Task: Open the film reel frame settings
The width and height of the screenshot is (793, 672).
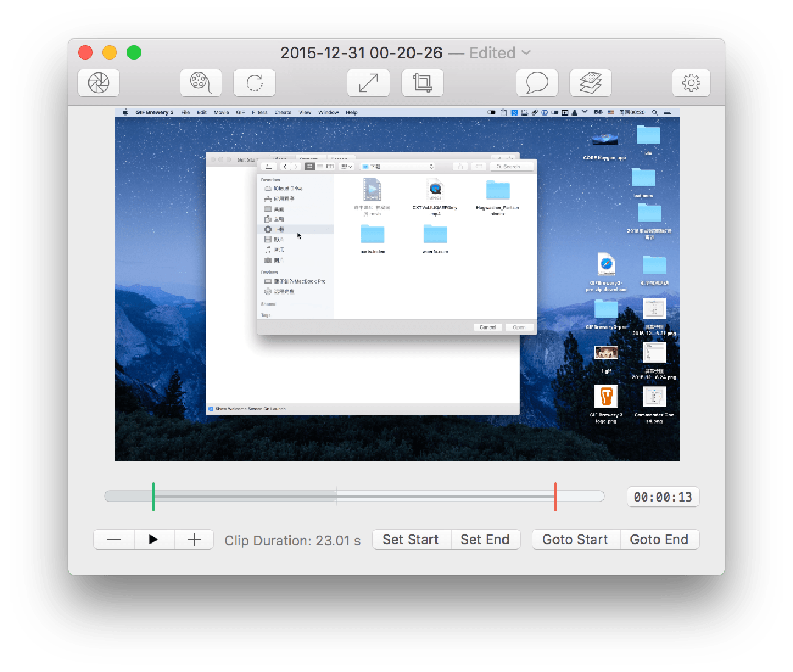Action: coord(200,83)
